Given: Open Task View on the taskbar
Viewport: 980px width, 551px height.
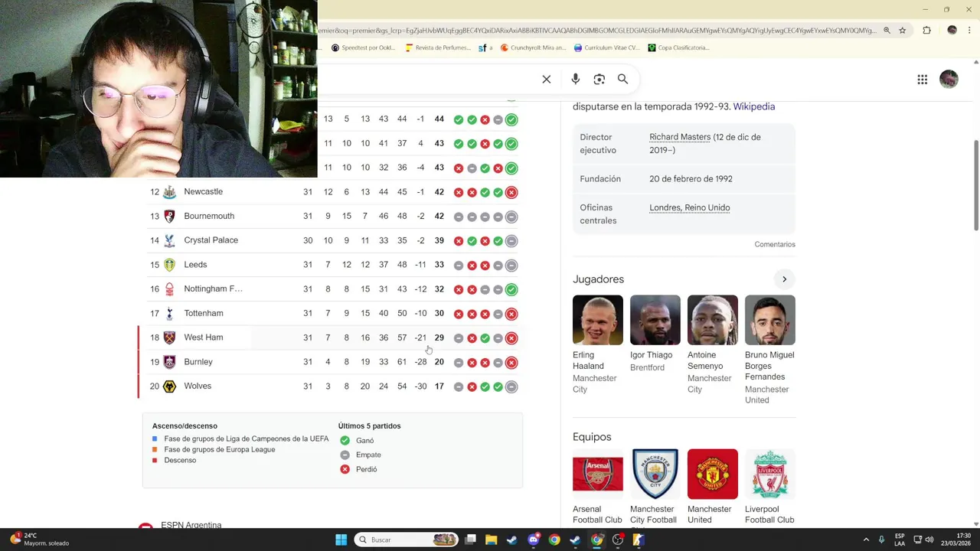Looking at the screenshot, I should (470, 540).
